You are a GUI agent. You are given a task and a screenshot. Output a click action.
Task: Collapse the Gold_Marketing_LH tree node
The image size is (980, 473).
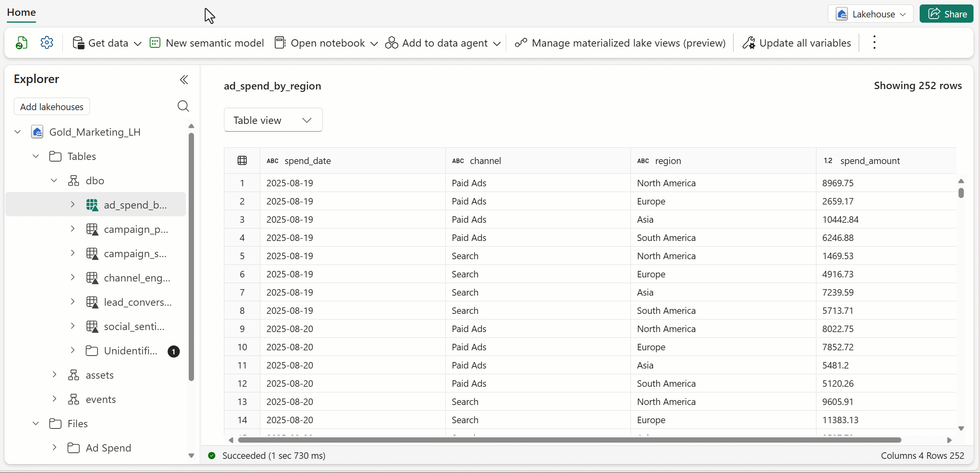click(17, 132)
